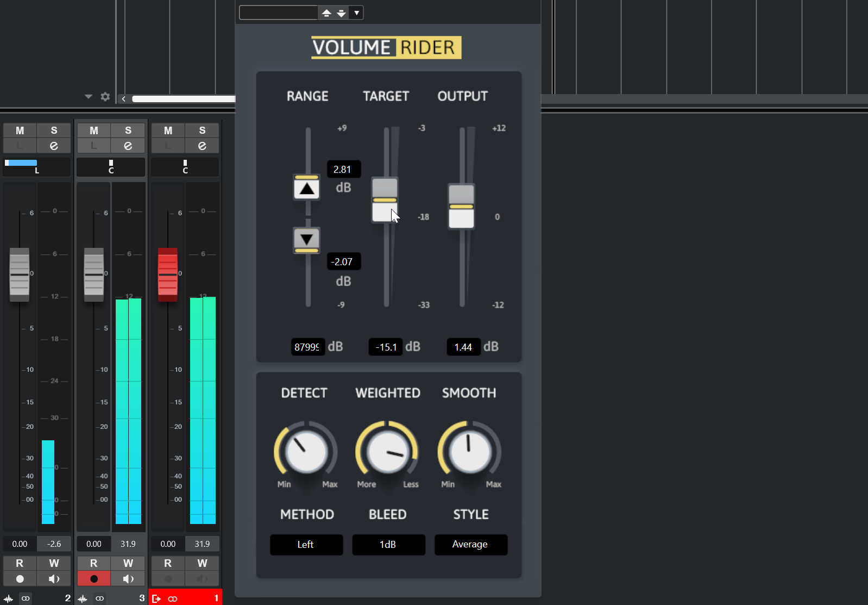868x605 pixels.
Task: Click the range upper value field 2.81
Action: (343, 170)
